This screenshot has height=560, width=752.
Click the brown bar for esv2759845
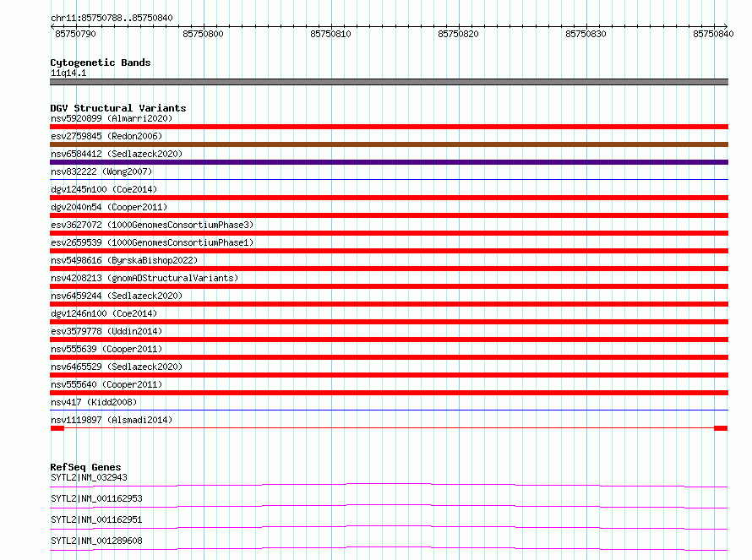(389, 144)
